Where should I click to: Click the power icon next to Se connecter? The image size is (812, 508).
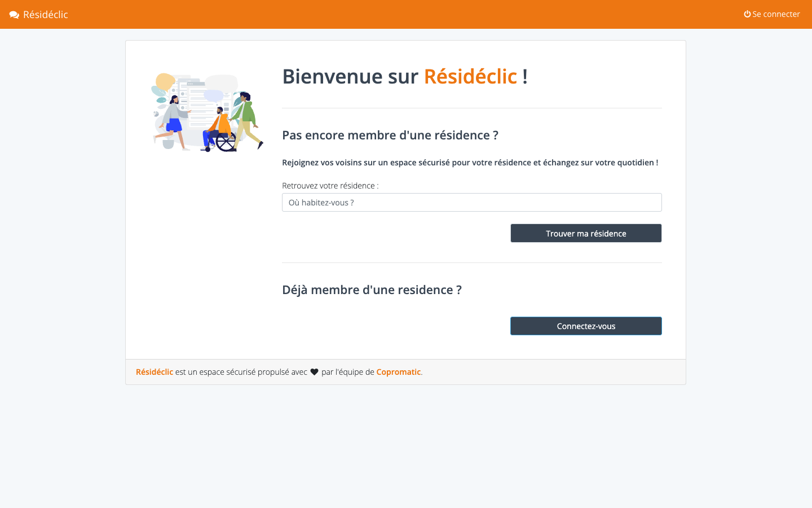(747, 14)
